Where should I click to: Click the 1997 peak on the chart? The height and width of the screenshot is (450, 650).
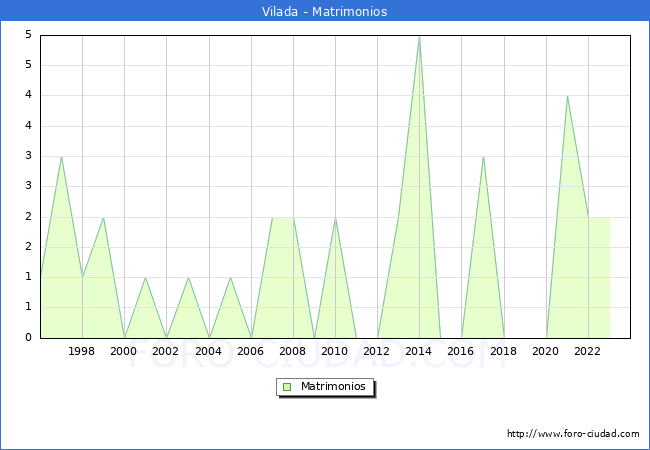(61, 157)
